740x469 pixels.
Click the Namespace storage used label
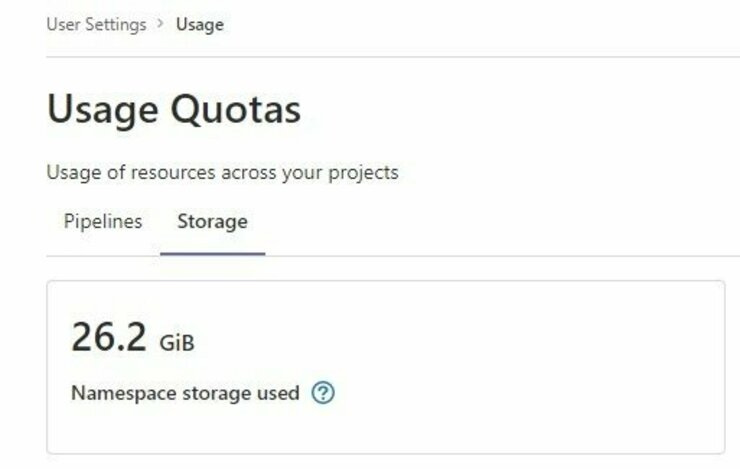coord(185,393)
